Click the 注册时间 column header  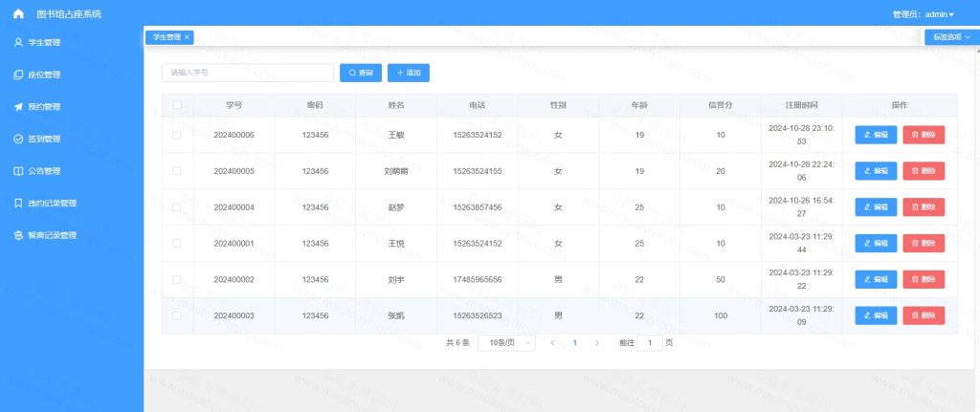802,105
